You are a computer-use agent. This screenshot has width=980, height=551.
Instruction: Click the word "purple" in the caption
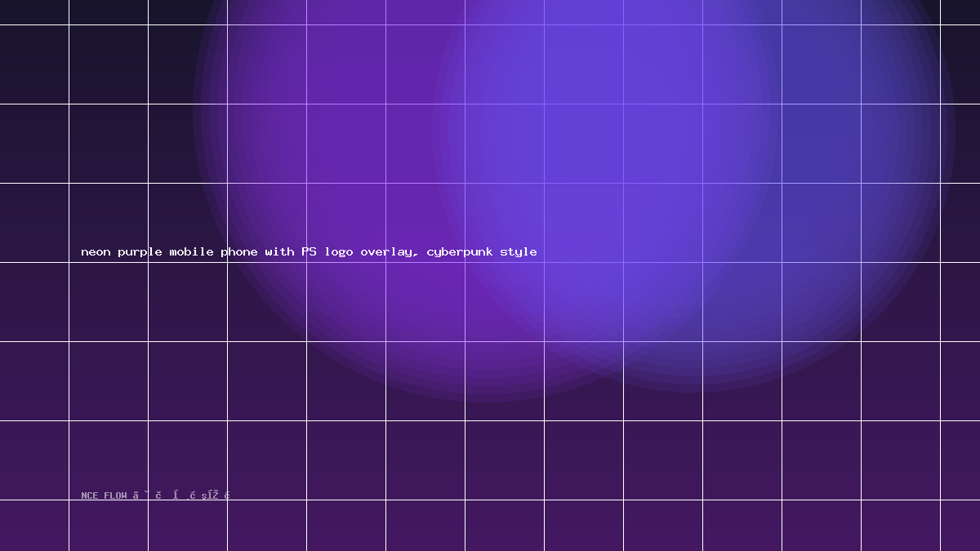click(140, 253)
